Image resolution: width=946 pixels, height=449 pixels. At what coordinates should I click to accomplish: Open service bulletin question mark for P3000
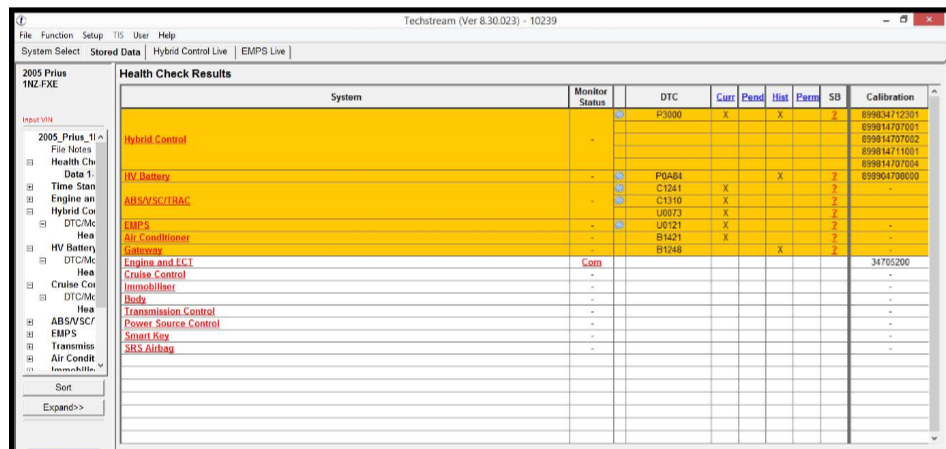tap(834, 115)
